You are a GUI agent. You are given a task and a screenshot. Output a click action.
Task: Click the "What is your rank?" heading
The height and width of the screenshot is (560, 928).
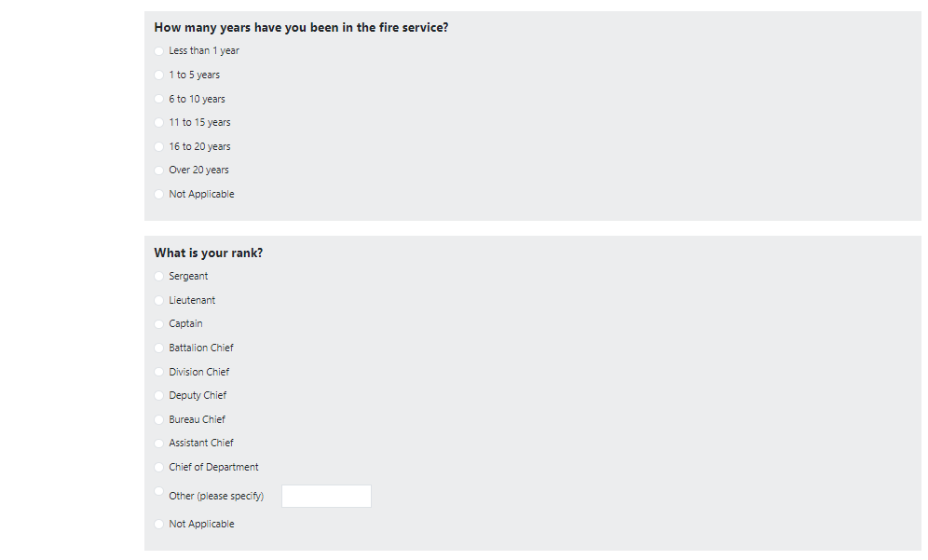pyautogui.click(x=209, y=253)
